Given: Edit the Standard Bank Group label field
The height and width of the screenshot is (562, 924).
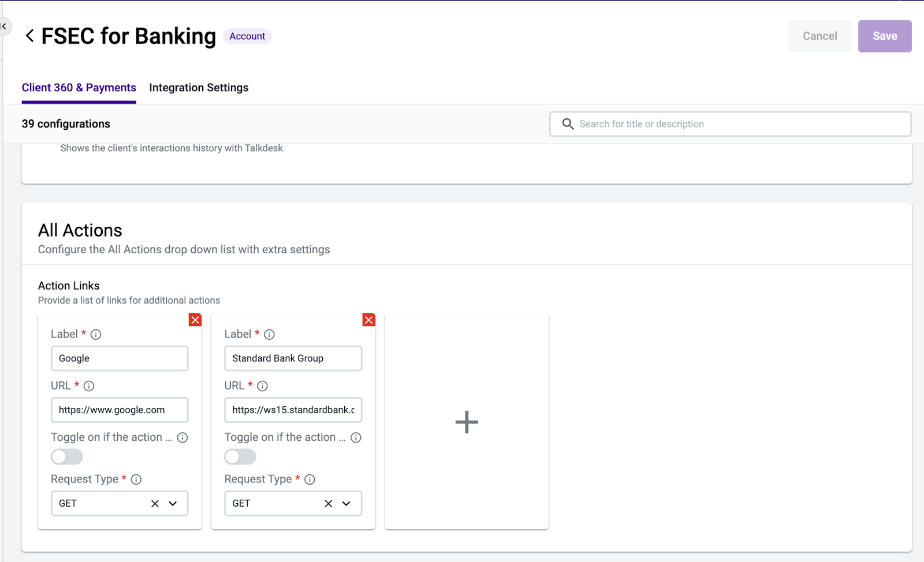Looking at the screenshot, I should coord(293,358).
